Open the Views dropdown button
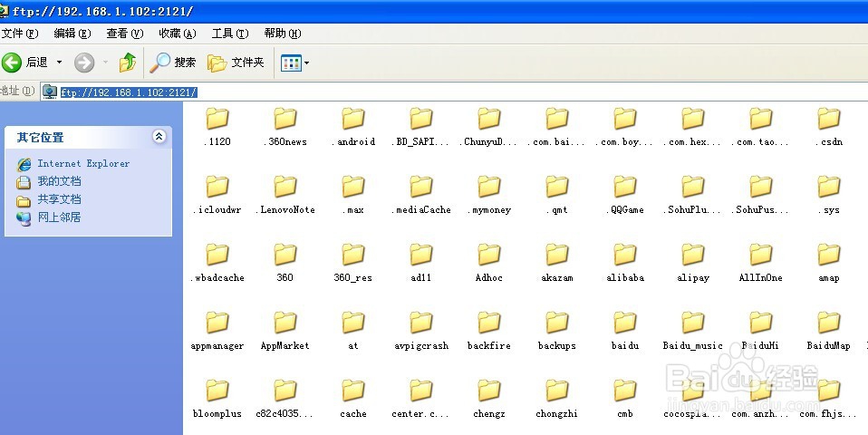Viewport: 868px width, 435px height. [x=295, y=63]
